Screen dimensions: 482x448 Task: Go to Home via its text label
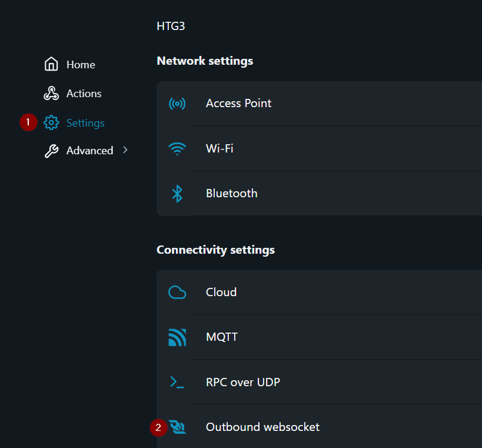click(x=81, y=65)
